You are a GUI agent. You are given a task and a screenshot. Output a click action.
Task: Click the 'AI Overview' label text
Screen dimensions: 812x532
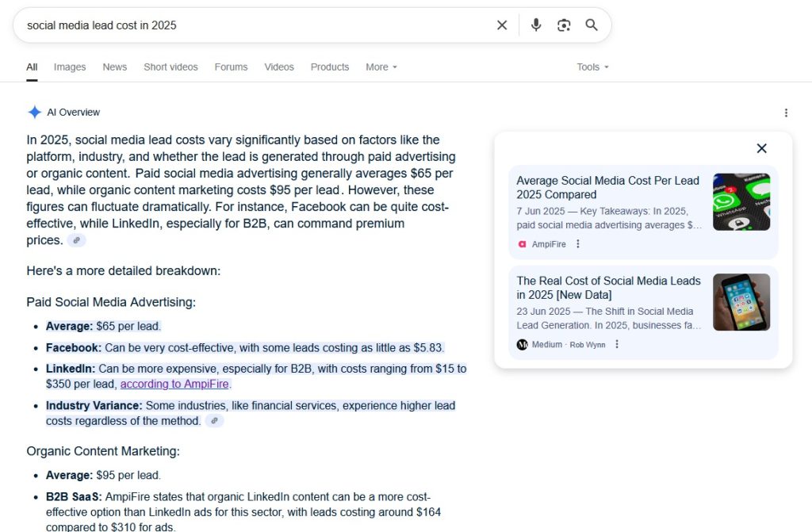click(74, 113)
